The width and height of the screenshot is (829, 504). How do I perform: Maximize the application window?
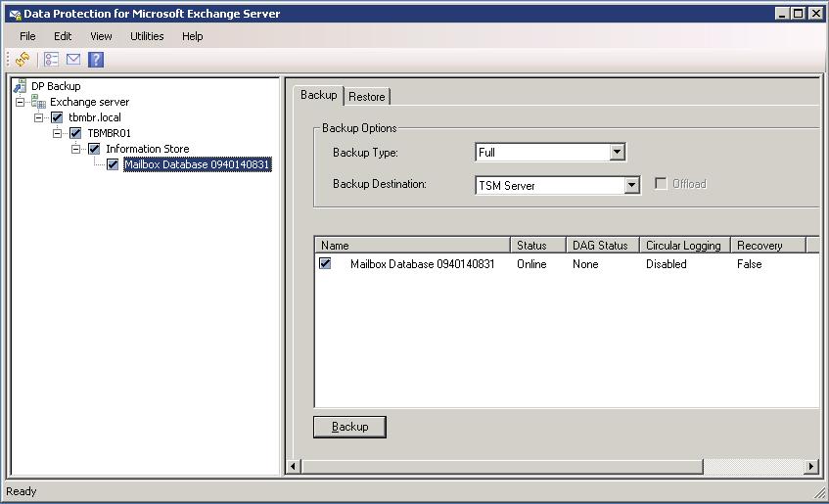coord(799,14)
